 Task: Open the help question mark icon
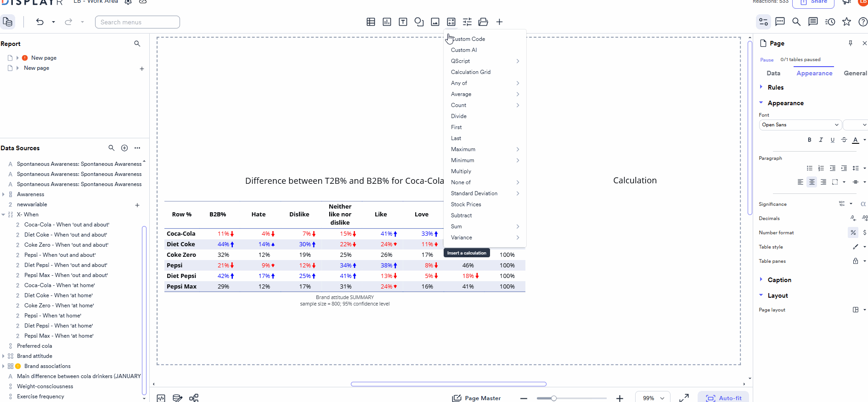tap(863, 22)
